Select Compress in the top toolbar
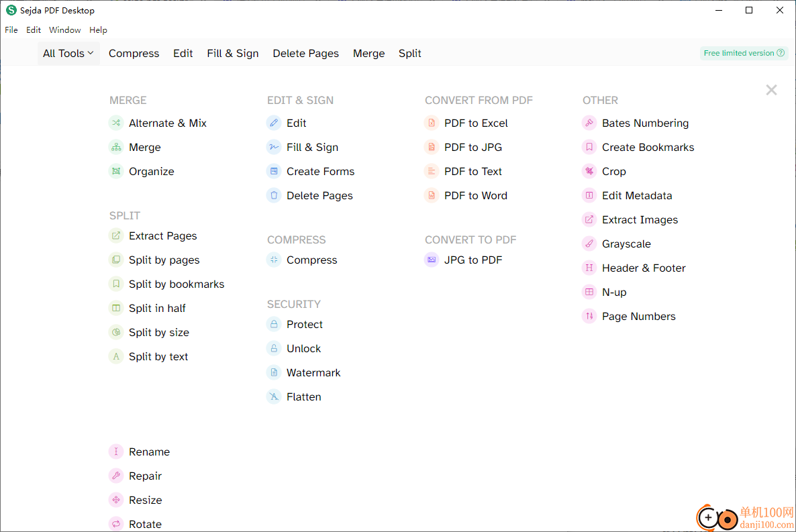 [134, 53]
